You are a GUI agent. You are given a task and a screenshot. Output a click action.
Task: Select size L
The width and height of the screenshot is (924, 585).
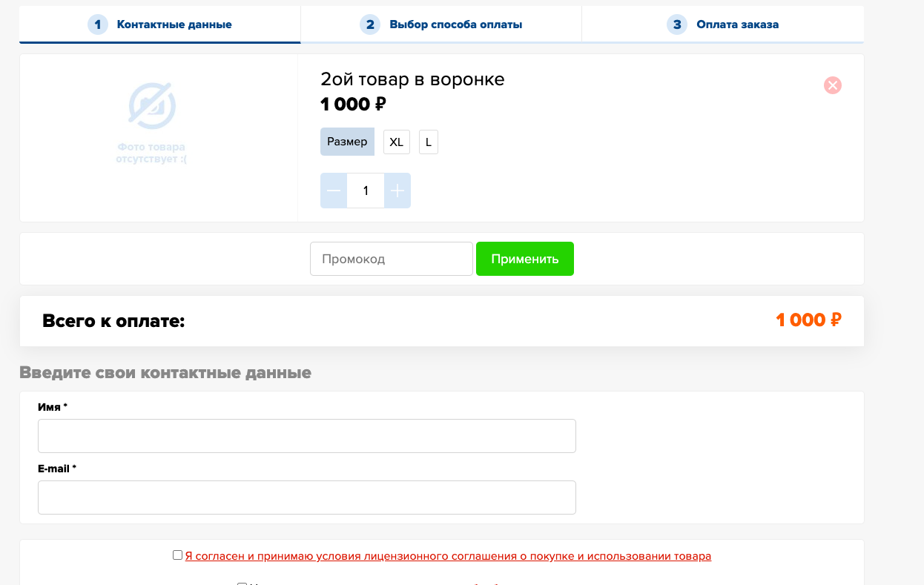[x=429, y=142]
